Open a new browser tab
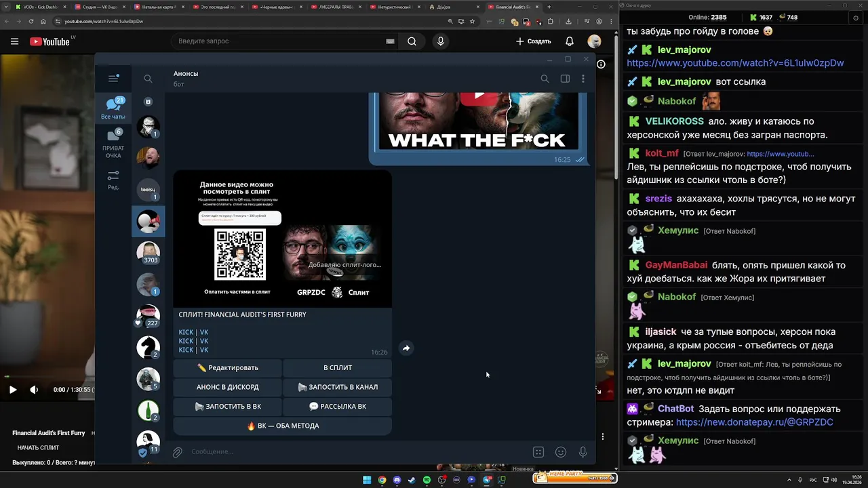Screen dimensions: 868x488 click(549, 7)
